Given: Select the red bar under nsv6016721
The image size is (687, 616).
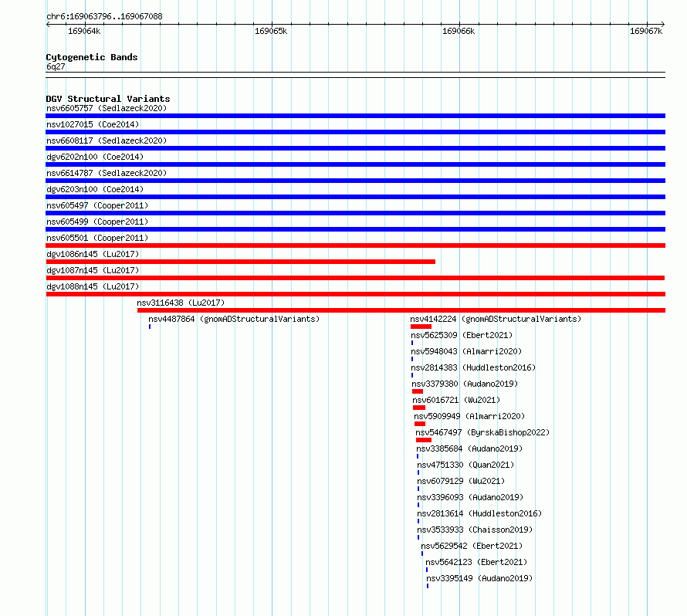Looking at the screenshot, I should pyautogui.click(x=419, y=408).
